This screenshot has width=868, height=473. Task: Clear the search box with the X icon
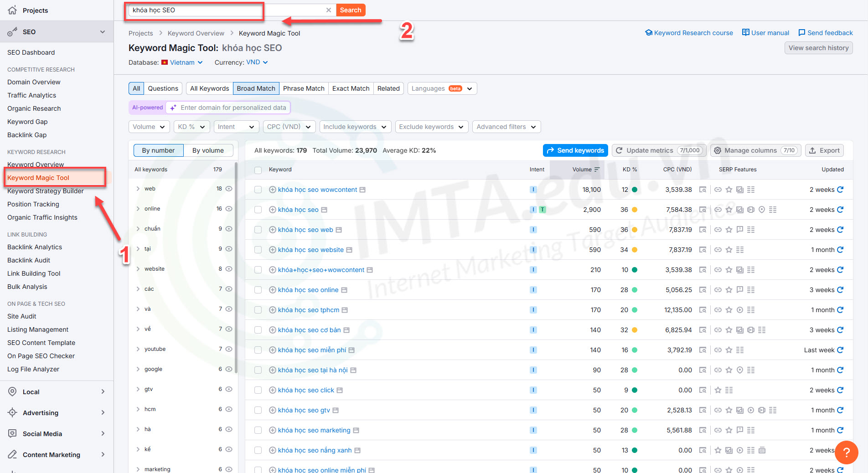click(328, 10)
